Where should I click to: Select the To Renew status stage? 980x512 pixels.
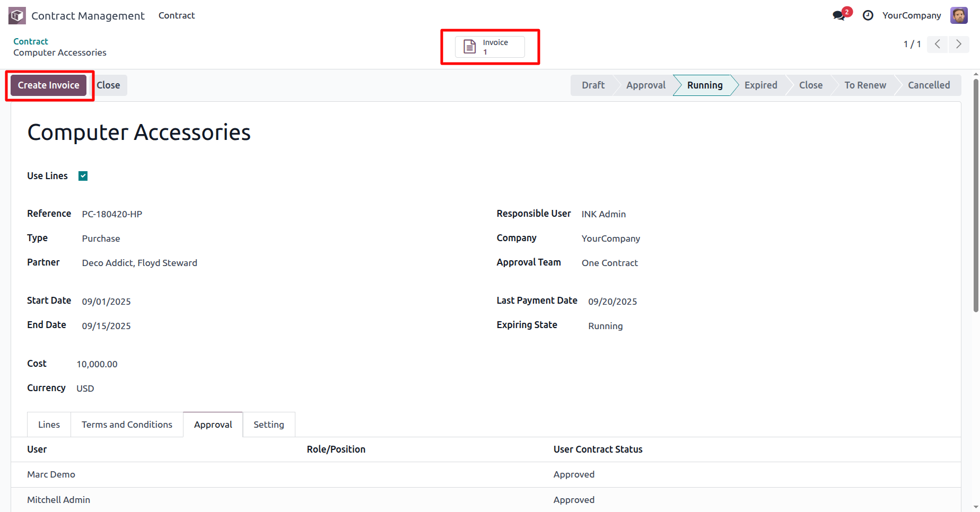point(865,85)
